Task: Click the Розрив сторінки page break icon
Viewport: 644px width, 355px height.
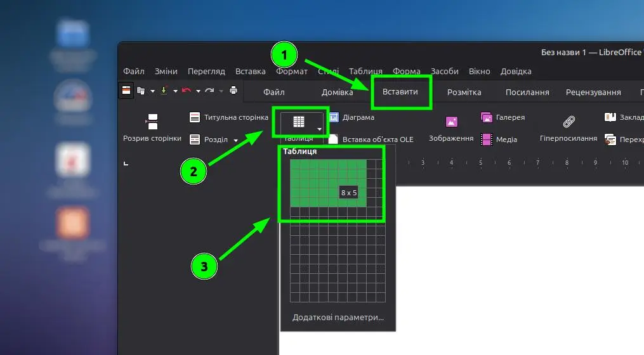Action: [x=152, y=122]
